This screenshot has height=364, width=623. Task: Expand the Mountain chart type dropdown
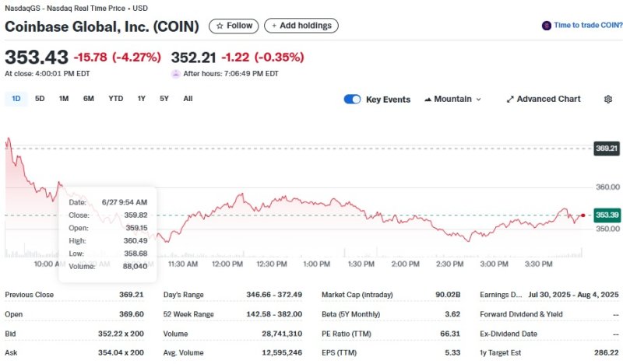[x=478, y=100]
